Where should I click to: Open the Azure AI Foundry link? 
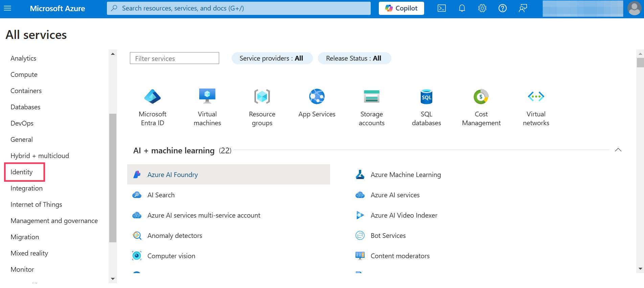point(173,175)
